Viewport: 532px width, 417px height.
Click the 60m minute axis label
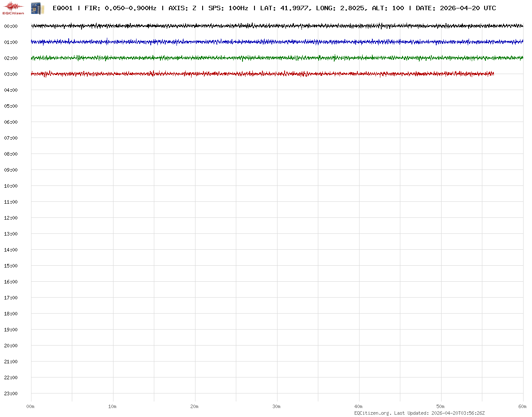(522, 406)
